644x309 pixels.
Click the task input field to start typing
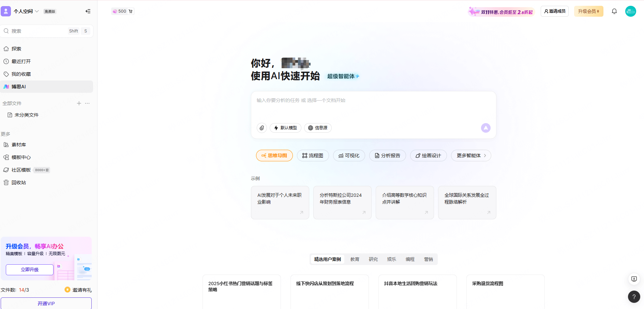coord(341,100)
